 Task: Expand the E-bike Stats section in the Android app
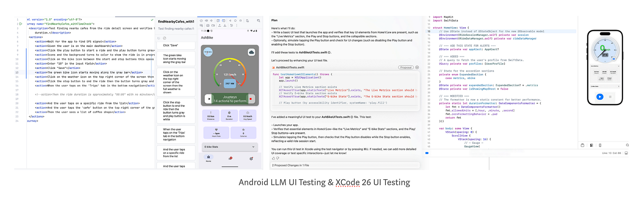229,147
